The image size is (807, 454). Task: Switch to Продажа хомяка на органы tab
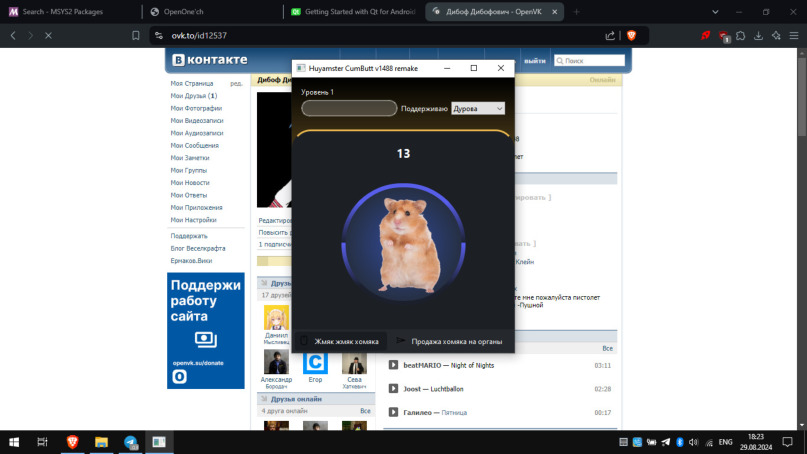pos(450,341)
